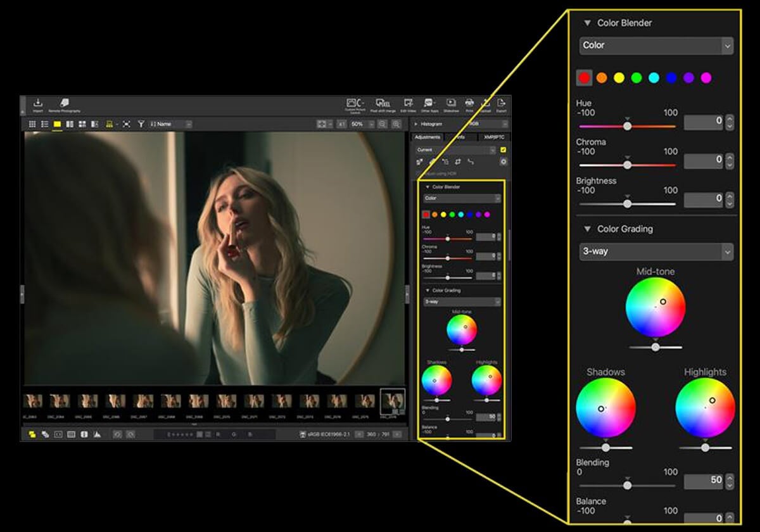Click the funnel Filter icon
The width and height of the screenshot is (760, 532).
pos(141,124)
